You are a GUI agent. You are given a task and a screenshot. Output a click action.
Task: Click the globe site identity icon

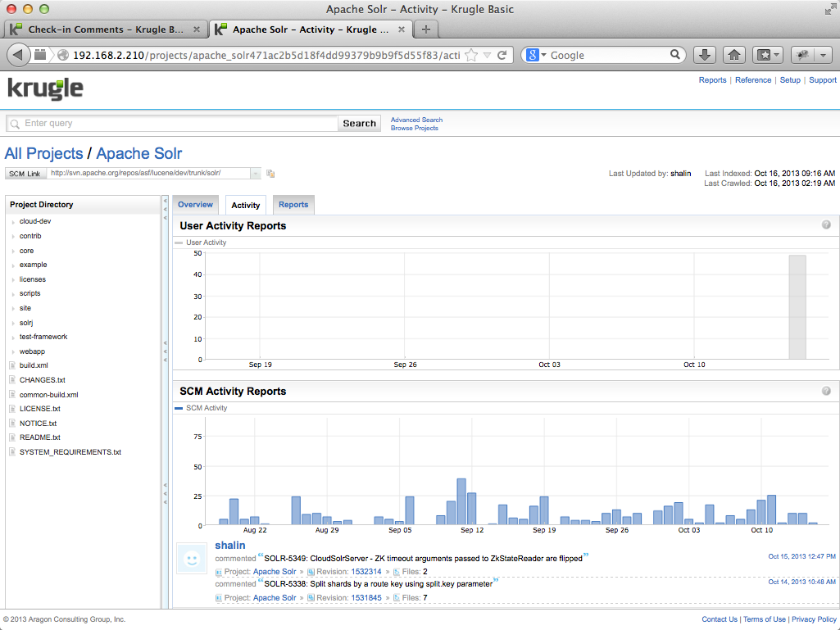(62, 55)
